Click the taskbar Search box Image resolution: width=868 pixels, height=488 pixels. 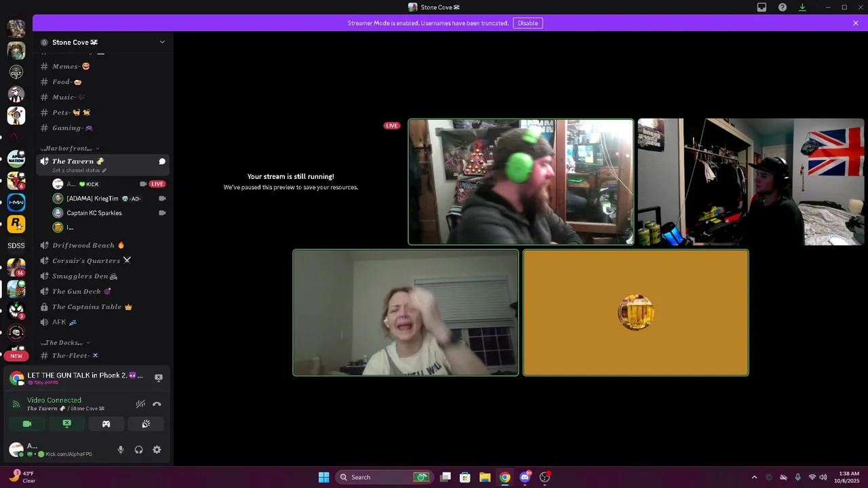tap(384, 477)
